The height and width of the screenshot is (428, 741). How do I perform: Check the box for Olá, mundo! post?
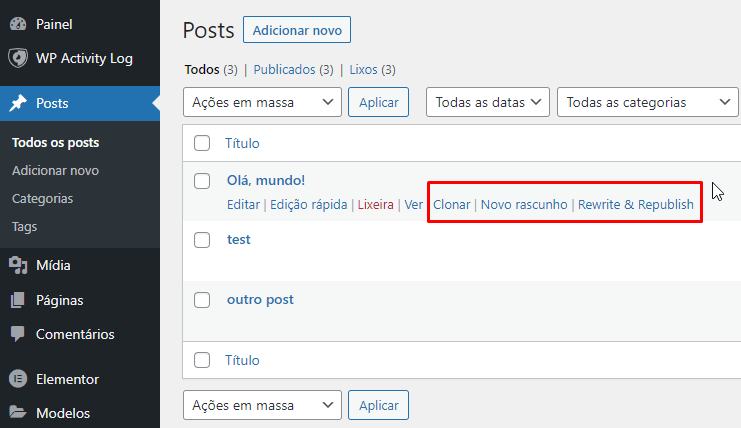(x=202, y=181)
